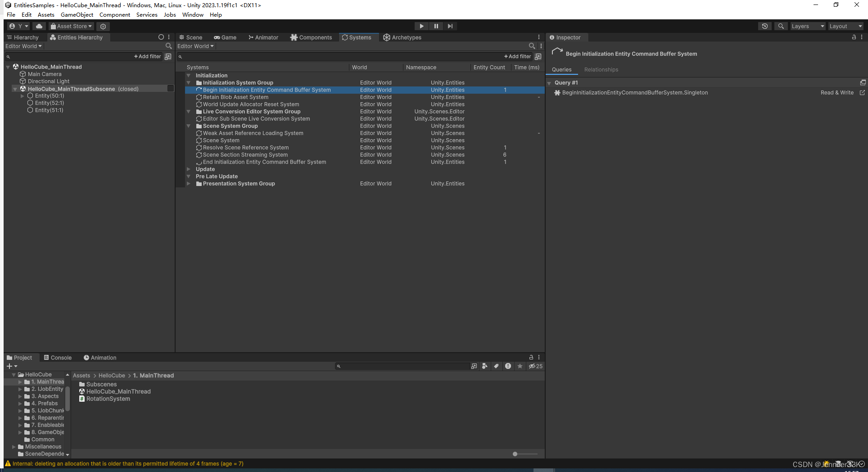The height and width of the screenshot is (472, 868).
Task: Collapse Live Conversion Editor System Group
Action: click(189, 111)
